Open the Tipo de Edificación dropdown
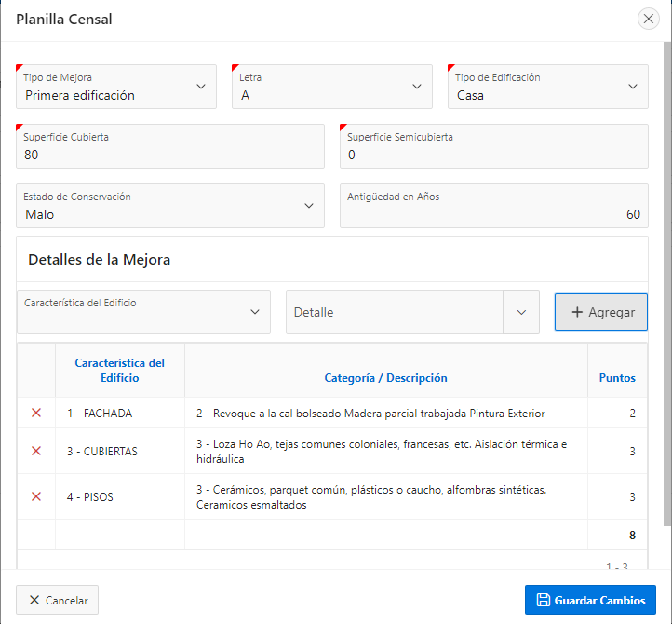 548,87
